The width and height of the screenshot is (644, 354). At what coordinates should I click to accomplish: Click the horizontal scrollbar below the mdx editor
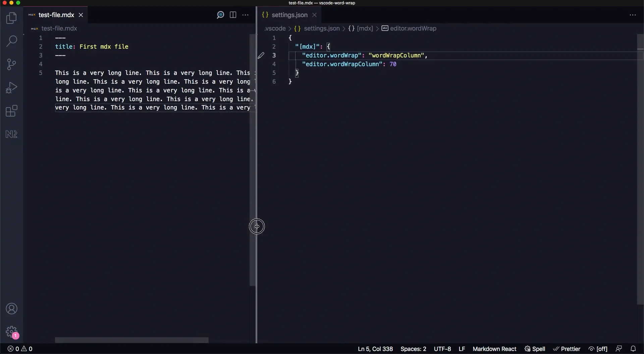click(x=131, y=340)
